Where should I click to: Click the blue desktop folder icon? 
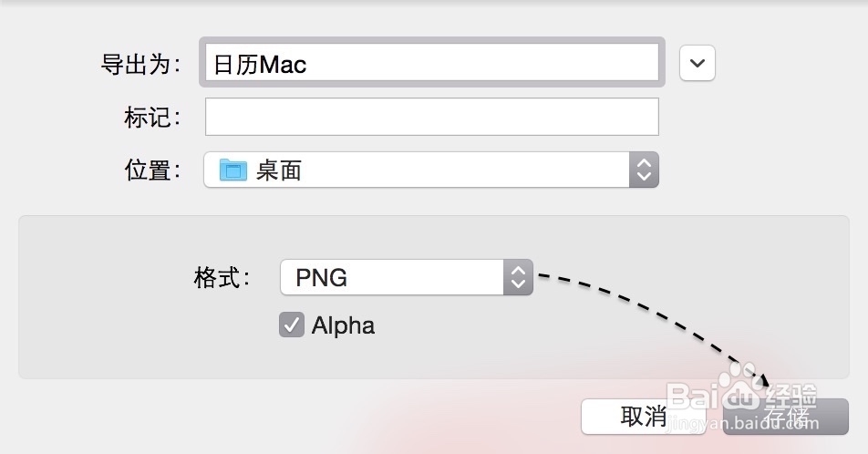[x=233, y=170]
